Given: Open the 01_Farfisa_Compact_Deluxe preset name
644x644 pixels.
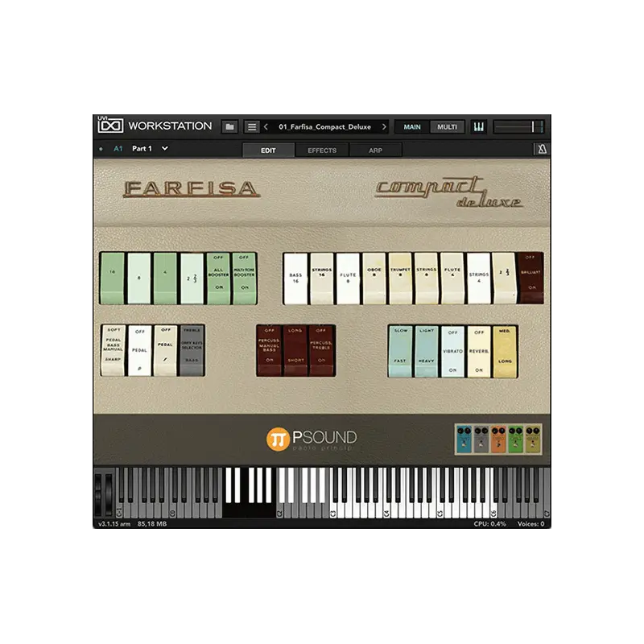Looking at the screenshot, I should (x=325, y=127).
